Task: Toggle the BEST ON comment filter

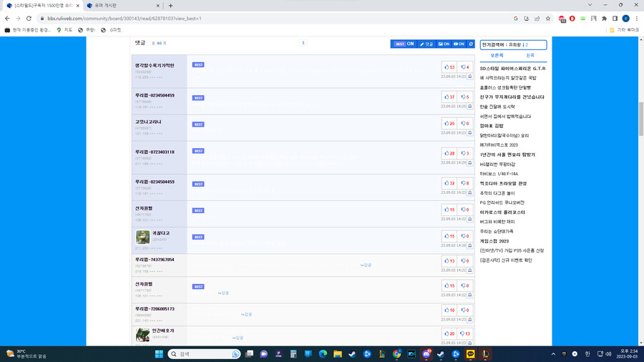Action: pos(404,44)
